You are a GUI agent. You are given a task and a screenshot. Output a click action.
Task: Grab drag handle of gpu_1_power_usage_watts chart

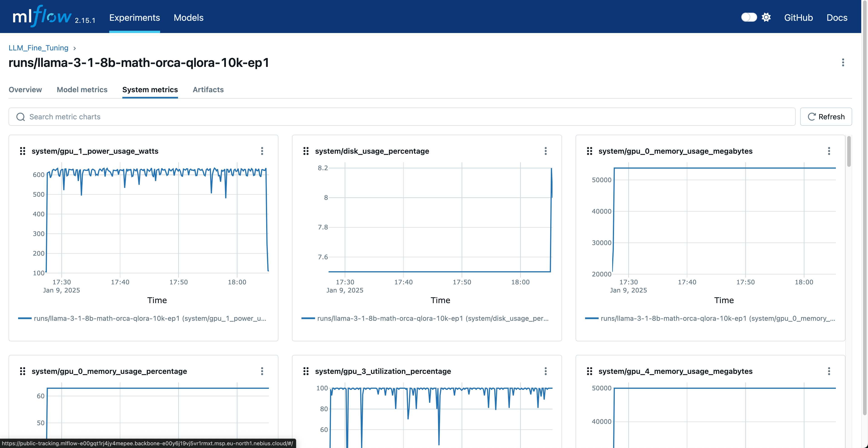23,151
